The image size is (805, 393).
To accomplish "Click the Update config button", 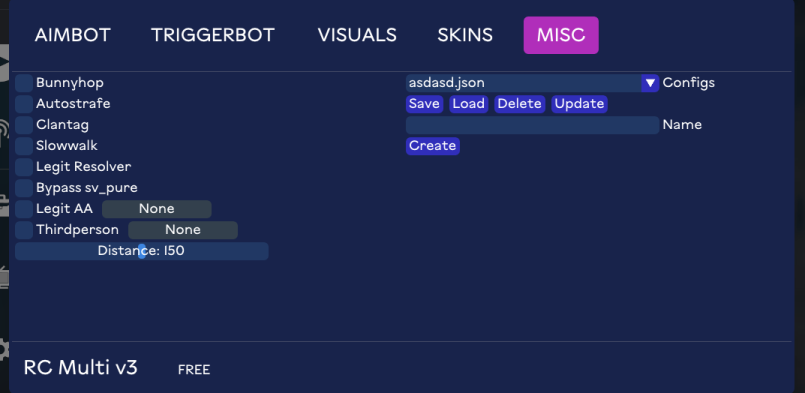I will click(x=579, y=104).
